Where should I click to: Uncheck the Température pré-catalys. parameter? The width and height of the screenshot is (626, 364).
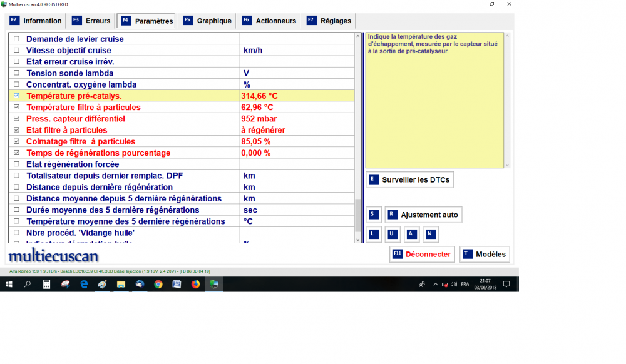pos(16,96)
